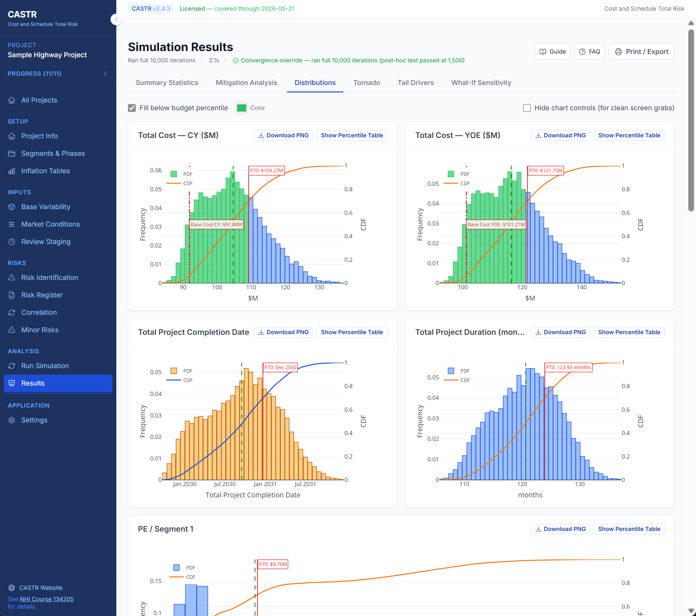The width and height of the screenshot is (696, 616).
Task: Toggle the Results item in the Analysis section
Action: (x=32, y=383)
